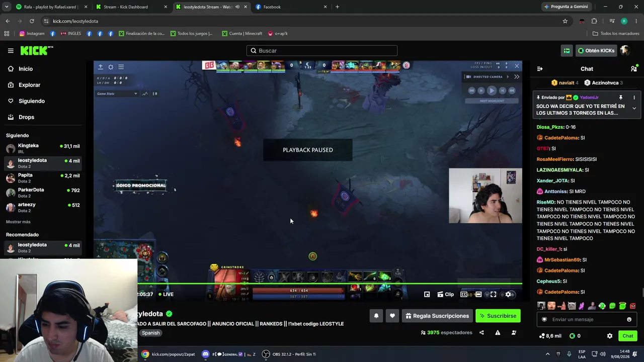
Task: Show hidden system tray icons
Action: tap(547, 354)
